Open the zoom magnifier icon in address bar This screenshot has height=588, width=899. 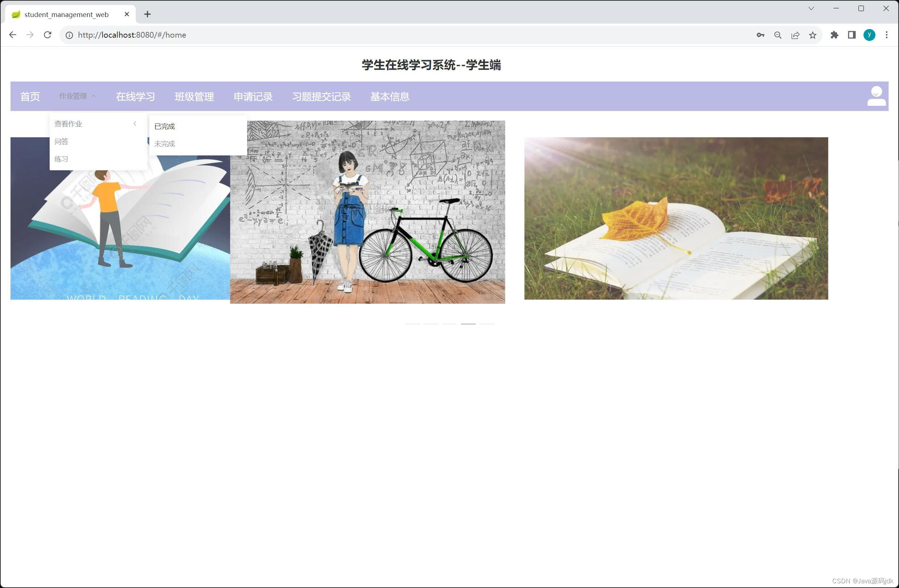778,35
